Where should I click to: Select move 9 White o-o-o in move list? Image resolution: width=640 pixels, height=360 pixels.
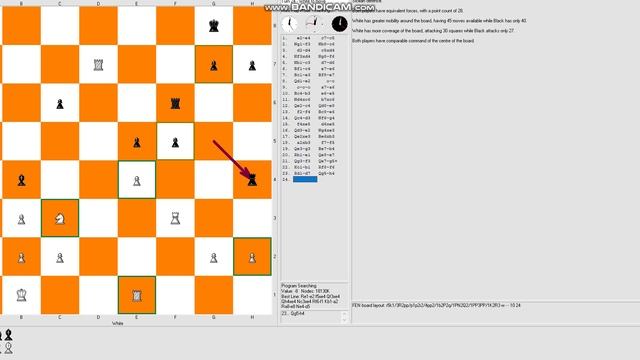[x=303, y=87]
